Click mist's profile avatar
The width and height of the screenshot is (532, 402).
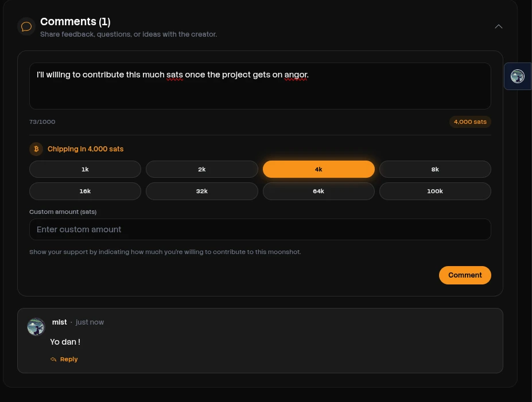[x=36, y=327]
